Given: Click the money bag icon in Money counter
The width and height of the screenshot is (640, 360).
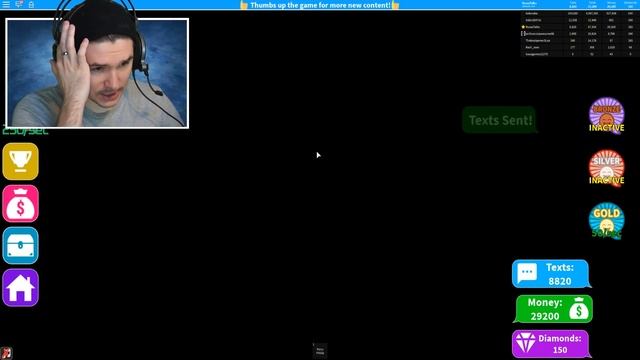Looking at the screenshot, I should (x=579, y=308).
